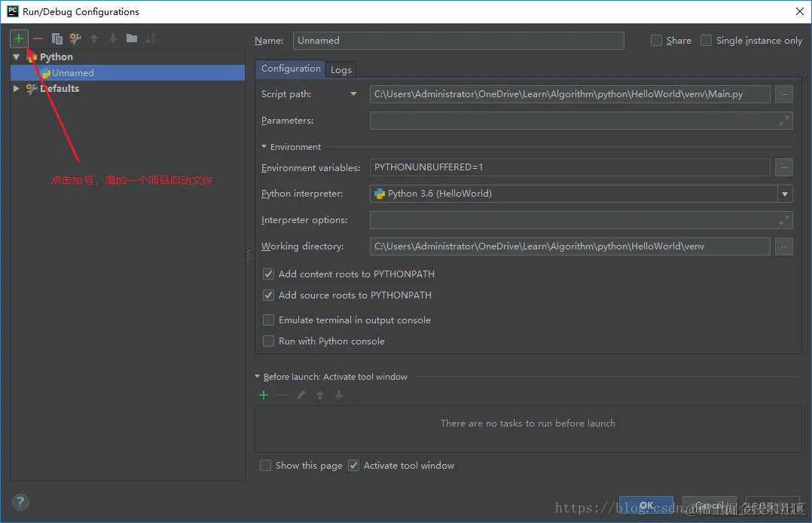Expand the Defaults node in configurations tree

click(x=16, y=89)
